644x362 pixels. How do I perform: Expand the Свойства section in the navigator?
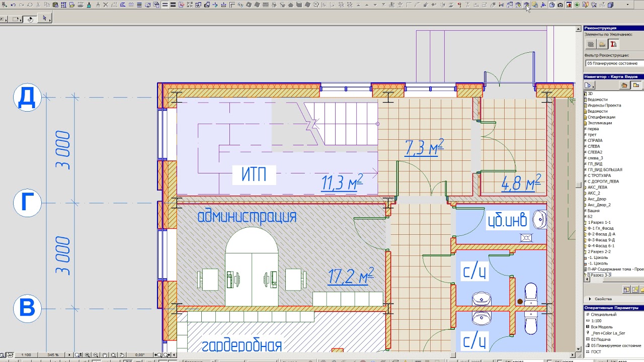(603, 299)
